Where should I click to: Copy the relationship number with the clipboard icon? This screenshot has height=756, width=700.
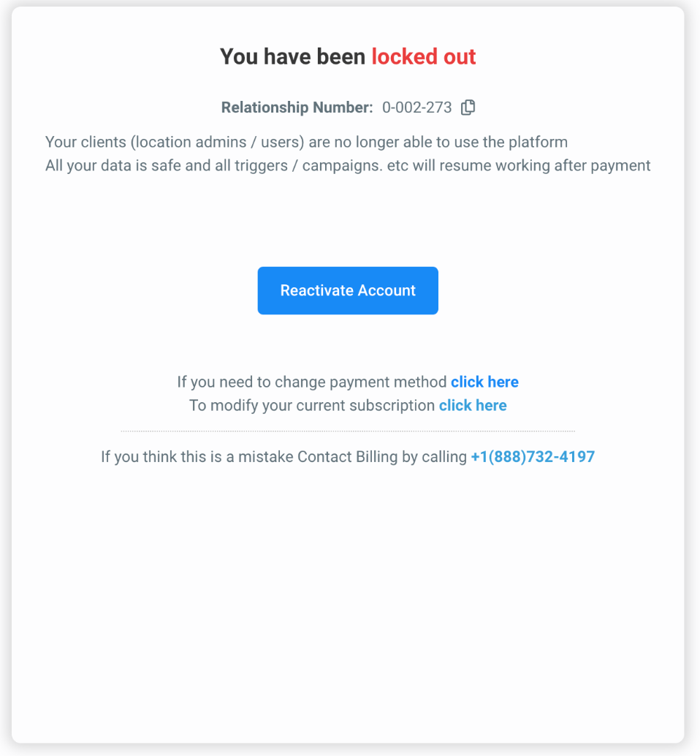click(x=468, y=107)
